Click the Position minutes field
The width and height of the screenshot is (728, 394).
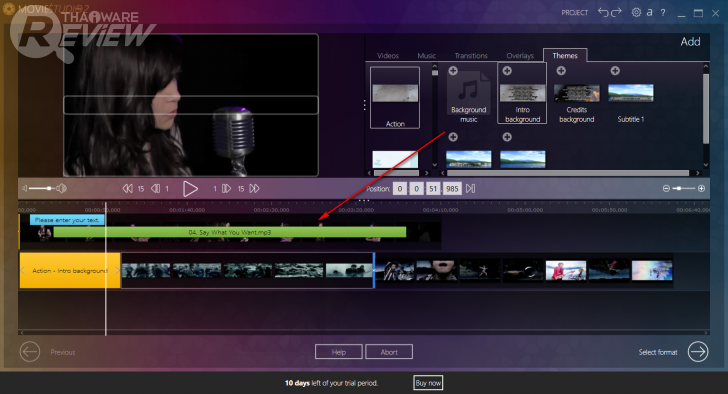click(416, 188)
